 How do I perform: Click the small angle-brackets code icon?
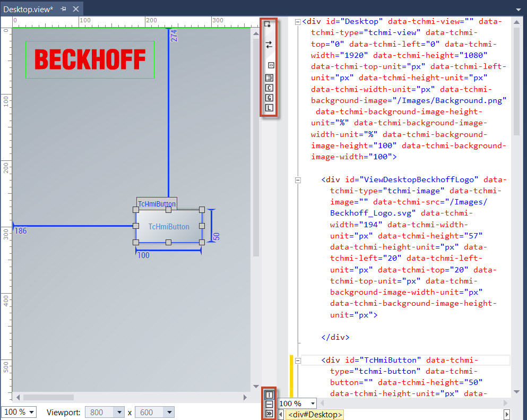271,65
